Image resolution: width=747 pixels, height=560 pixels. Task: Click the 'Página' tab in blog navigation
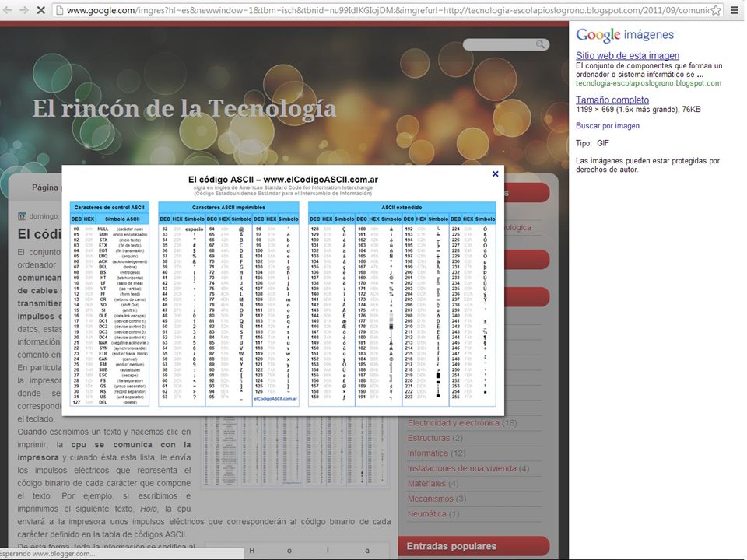(x=45, y=187)
